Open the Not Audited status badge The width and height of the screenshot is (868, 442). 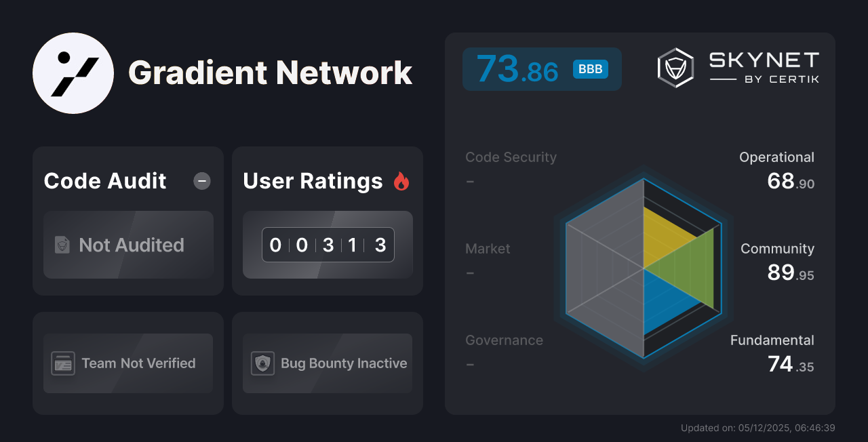tap(128, 245)
